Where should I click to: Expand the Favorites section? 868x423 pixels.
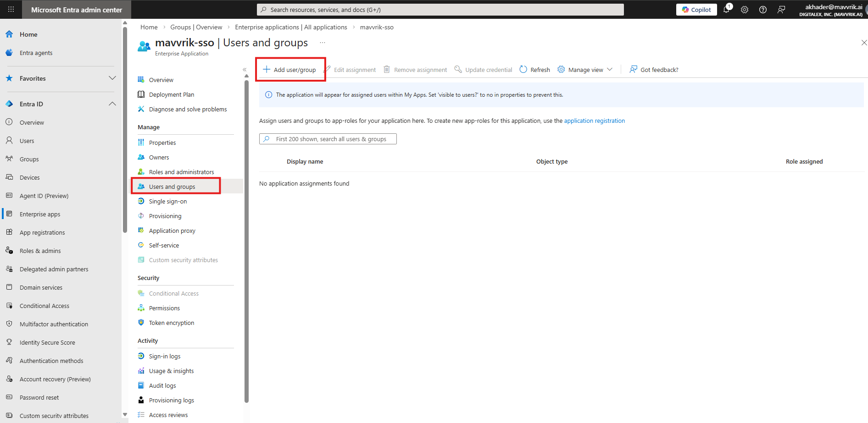(x=61, y=78)
